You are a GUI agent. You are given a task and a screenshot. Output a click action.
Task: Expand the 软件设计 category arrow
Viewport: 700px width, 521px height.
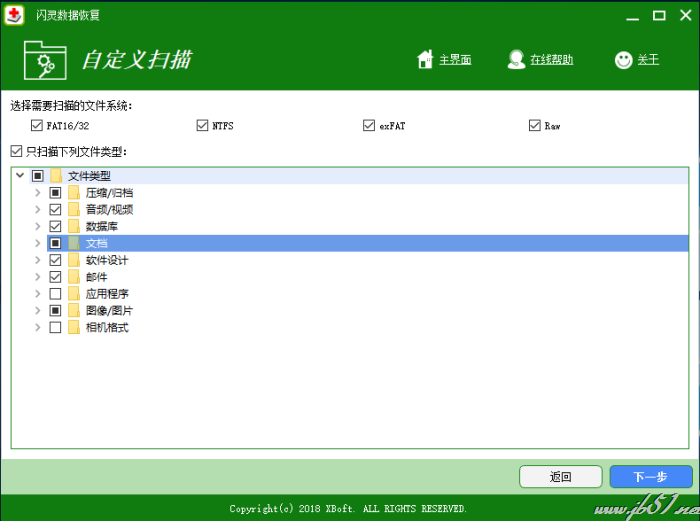point(38,261)
